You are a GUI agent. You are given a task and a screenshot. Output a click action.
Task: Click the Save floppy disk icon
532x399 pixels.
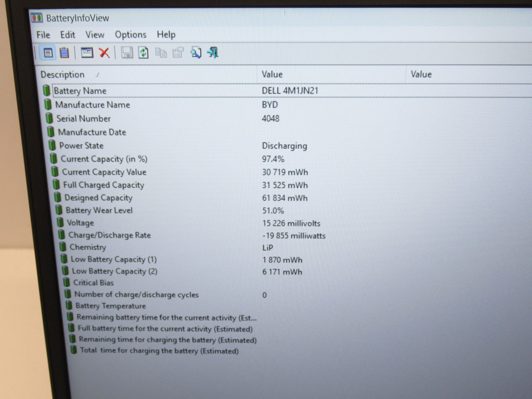[127, 53]
